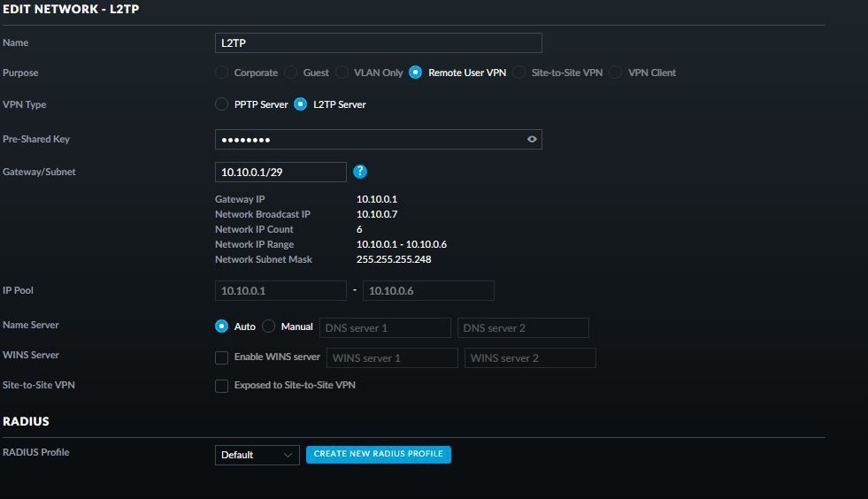Screen dimensions: 868x499
Task: Open the RADIUS Profile dropdown
Action: 257,455
